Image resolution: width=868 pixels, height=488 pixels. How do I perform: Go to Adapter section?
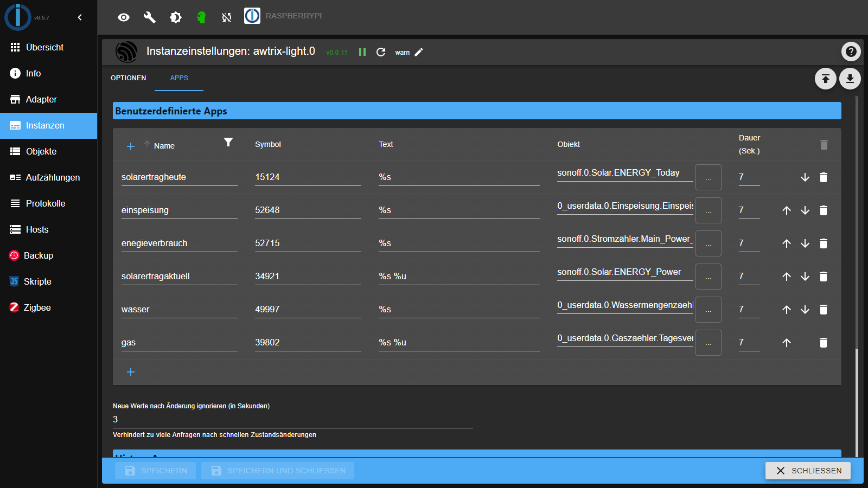pos(49,99)
